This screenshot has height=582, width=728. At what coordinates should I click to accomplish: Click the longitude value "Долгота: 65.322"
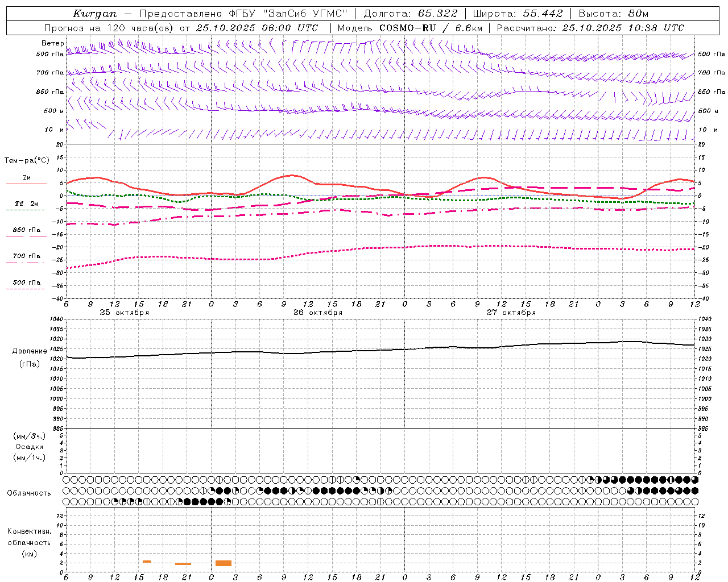[x=411, y=14]
